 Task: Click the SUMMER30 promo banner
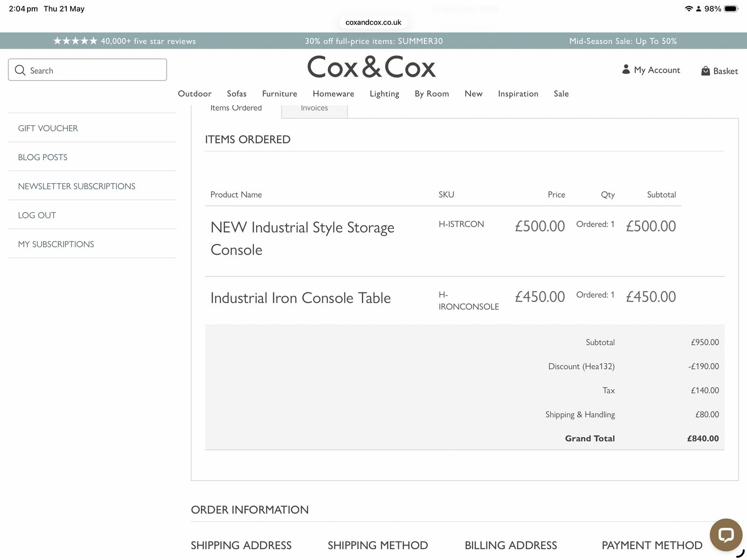(x=373, y=41)
